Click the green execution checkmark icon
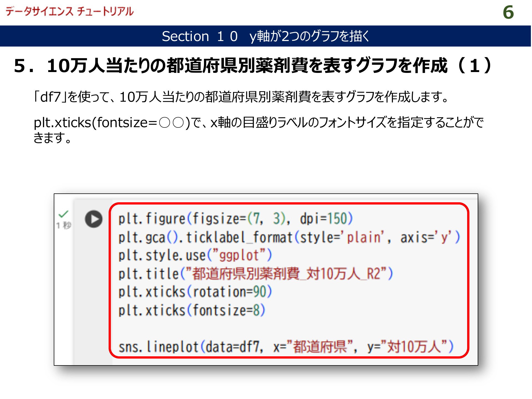The width and height of the screenshot is (532, 399). (x=63, y=214)
